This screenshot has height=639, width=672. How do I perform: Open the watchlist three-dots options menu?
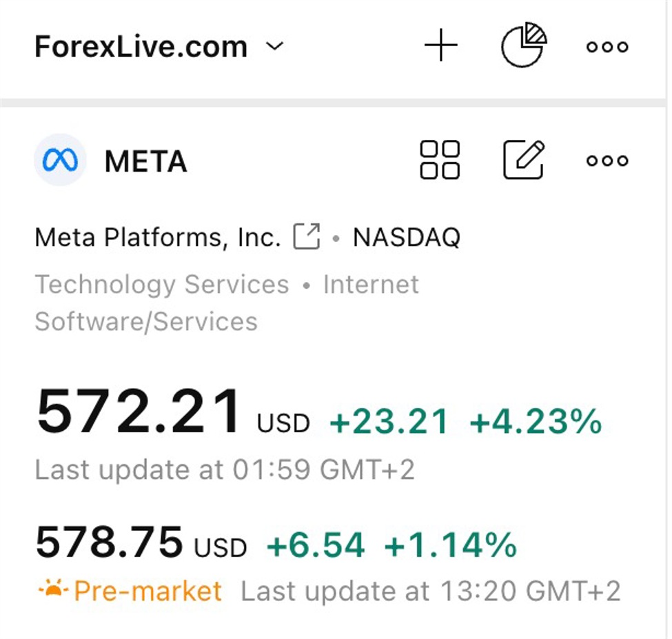pos(607,46)
